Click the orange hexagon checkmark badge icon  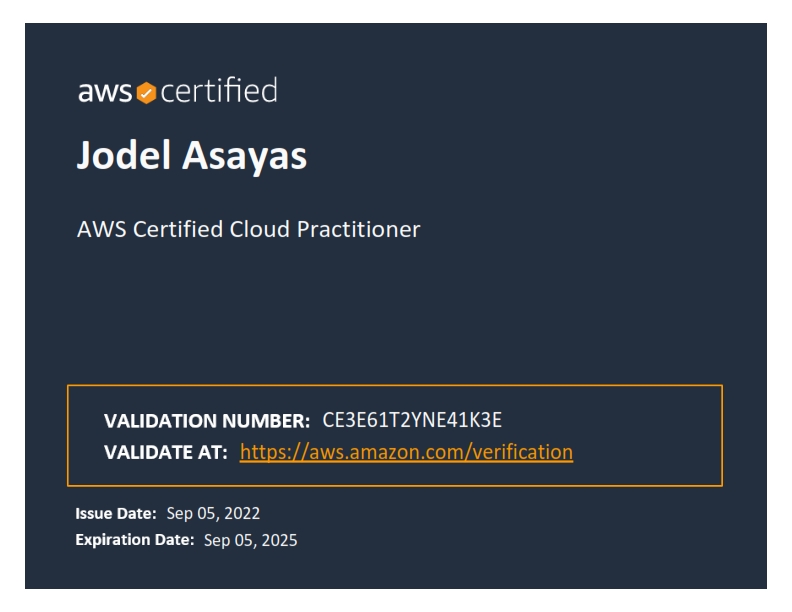pos(146,93)
